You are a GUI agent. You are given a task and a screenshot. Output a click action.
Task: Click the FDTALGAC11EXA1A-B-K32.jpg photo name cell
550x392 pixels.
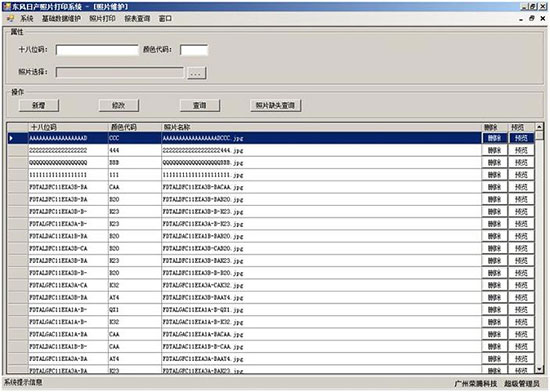coord(322,322)
